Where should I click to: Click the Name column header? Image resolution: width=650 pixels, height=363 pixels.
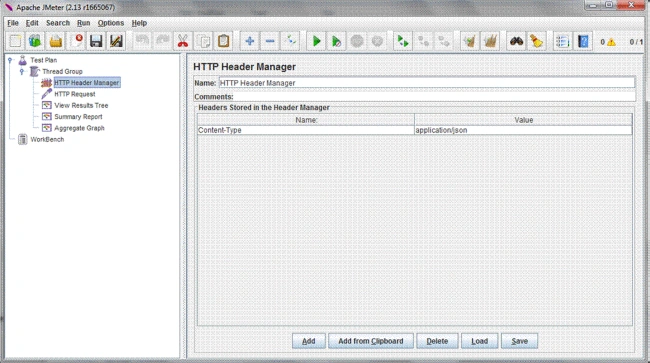tap(306, 120)
